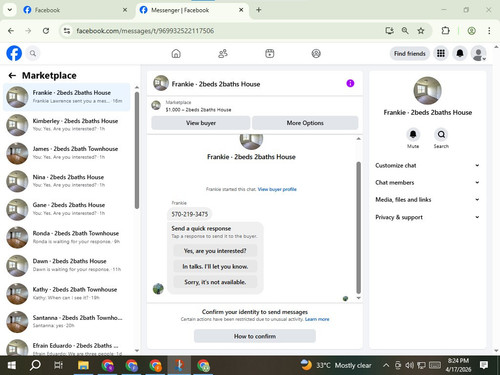
Task: Show hidden system tray icons
Action: [386, 365]
